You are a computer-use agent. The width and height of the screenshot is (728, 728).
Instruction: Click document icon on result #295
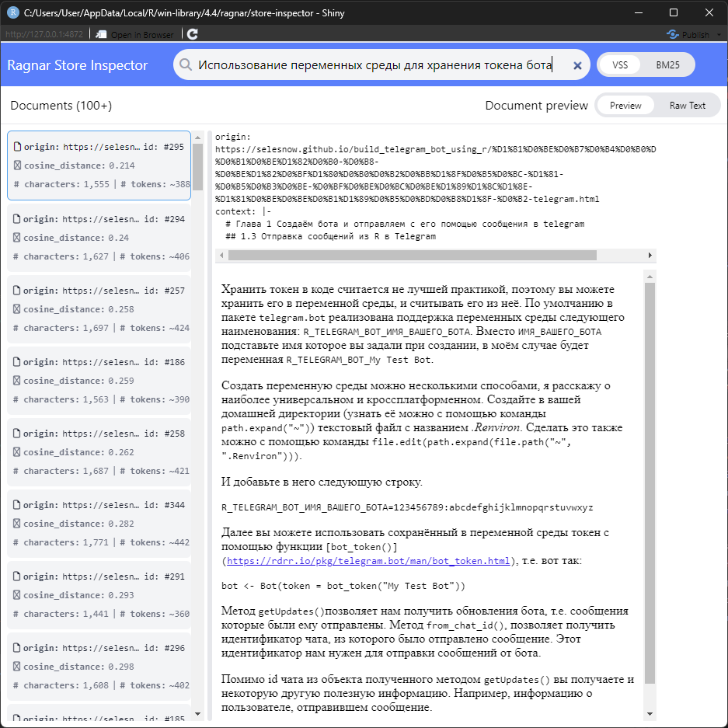pos(17,147)
